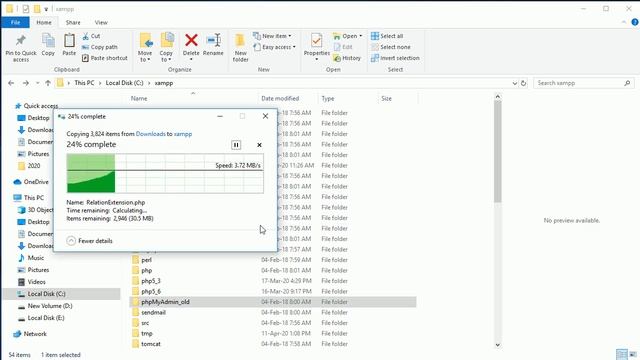Open the Properties ribbon button
The image size is (640, 360).
316,47
